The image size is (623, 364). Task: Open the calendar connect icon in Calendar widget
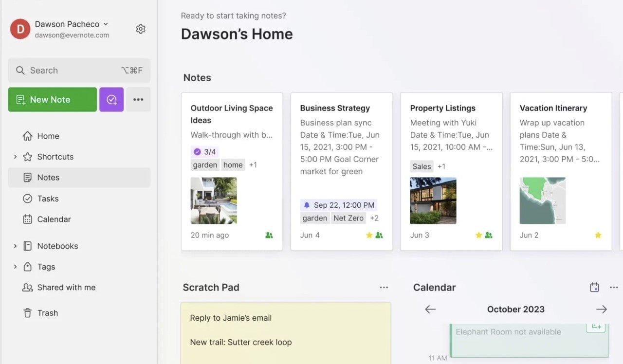(x=594, y=287)
